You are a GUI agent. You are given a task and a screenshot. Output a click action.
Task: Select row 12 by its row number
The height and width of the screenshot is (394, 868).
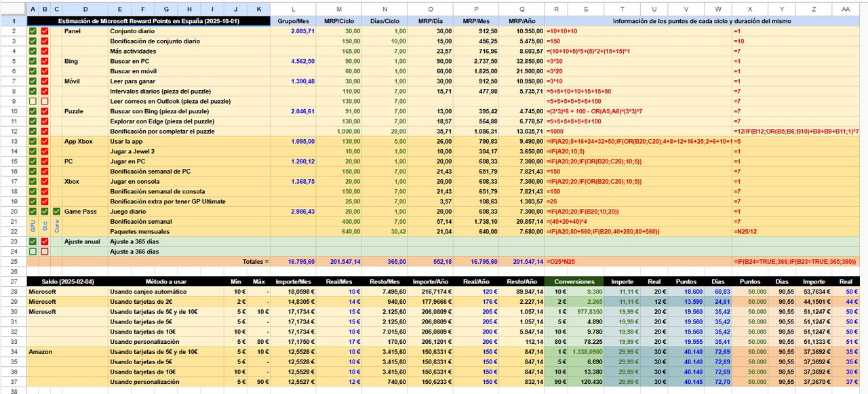pyautogui.click(x=14, y=131)
